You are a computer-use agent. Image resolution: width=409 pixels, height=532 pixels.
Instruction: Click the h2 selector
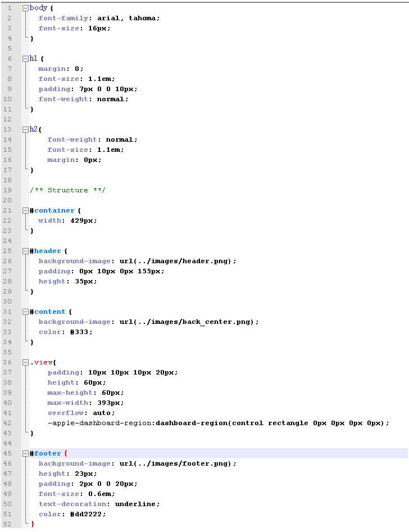[34, 129]
